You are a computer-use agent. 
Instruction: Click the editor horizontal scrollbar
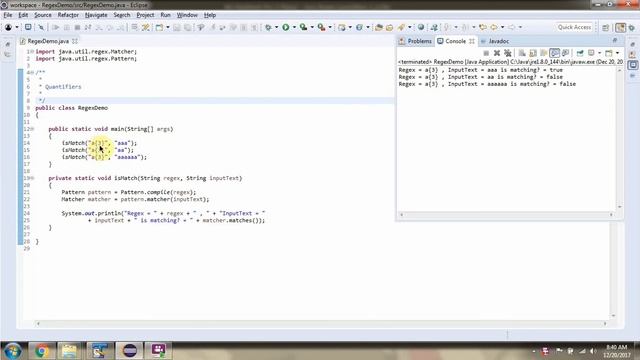click(x=321, y=323)
